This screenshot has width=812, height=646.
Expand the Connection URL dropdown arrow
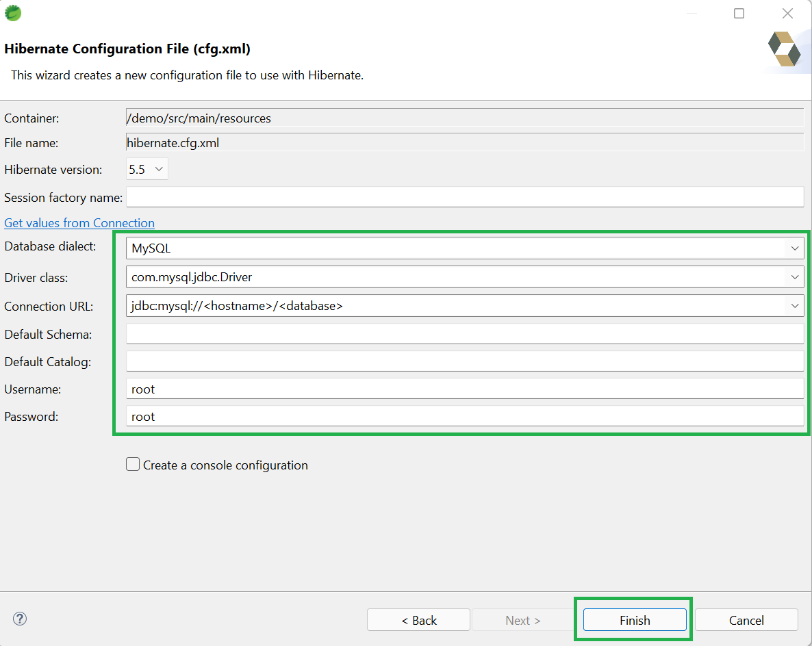(x=794, y=306)
